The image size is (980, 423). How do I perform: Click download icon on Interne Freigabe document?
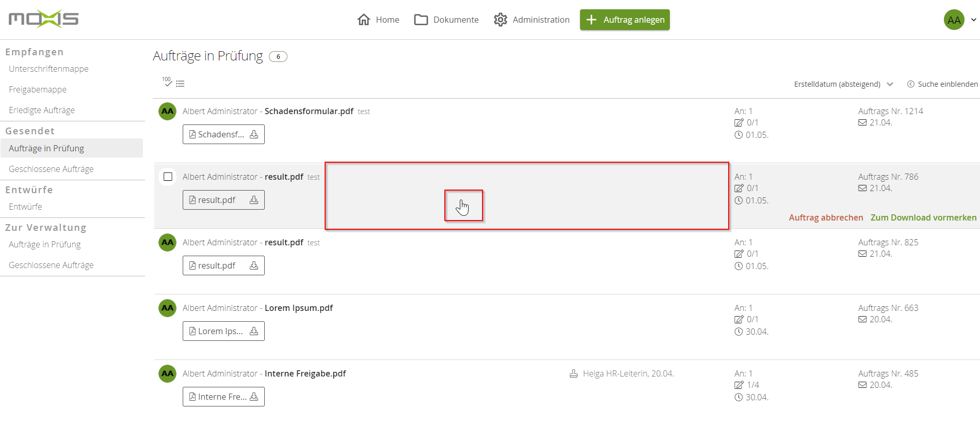[x=254, y=397]
